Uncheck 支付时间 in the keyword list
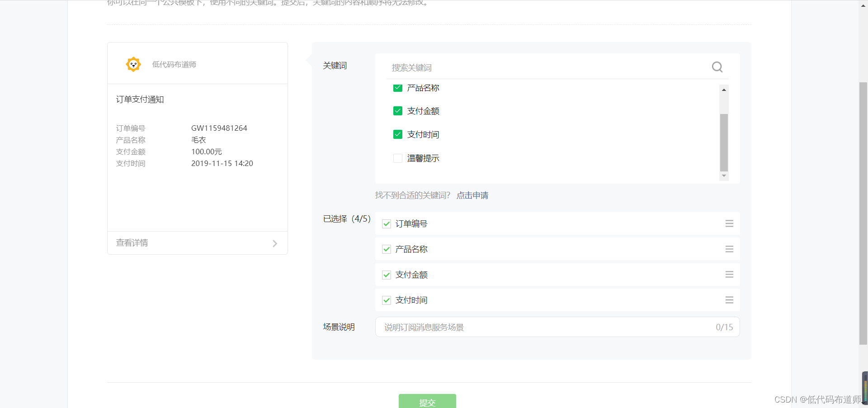 click(x=398, y=134)
